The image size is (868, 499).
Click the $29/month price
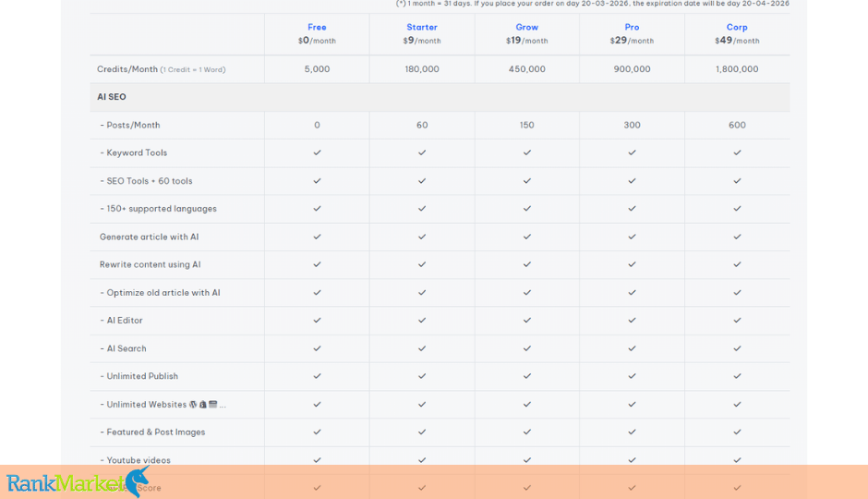pyautogui.click(x=632, y=41)
